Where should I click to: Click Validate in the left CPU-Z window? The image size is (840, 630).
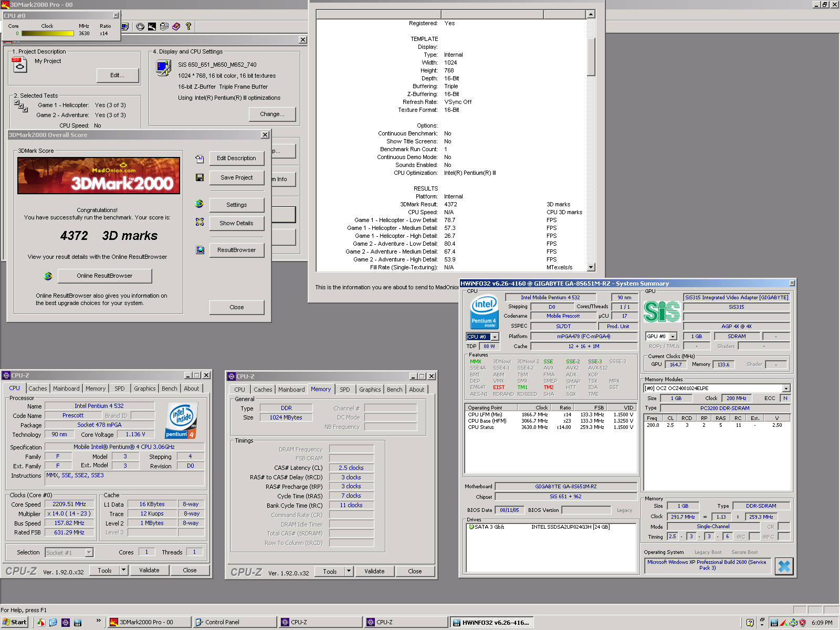[x=149, y=570]
